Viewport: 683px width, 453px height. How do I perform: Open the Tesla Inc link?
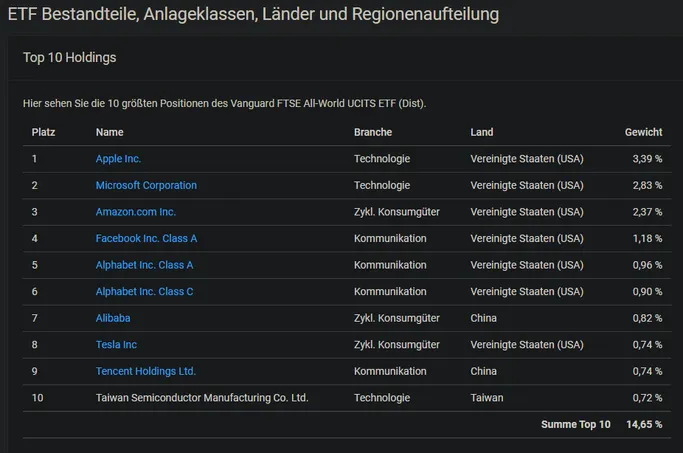pyautogui.click(x=116, y=345)
